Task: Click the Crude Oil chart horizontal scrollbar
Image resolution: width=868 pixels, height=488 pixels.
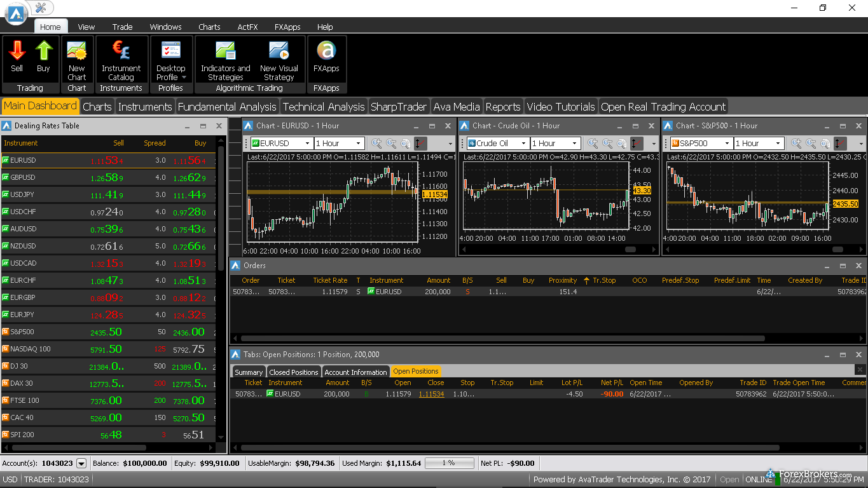Action: (630, 250)
